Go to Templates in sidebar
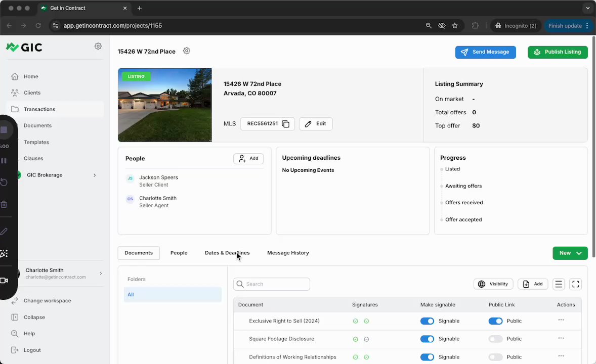Screen dimensions: 596x364 tap(36, 142)
